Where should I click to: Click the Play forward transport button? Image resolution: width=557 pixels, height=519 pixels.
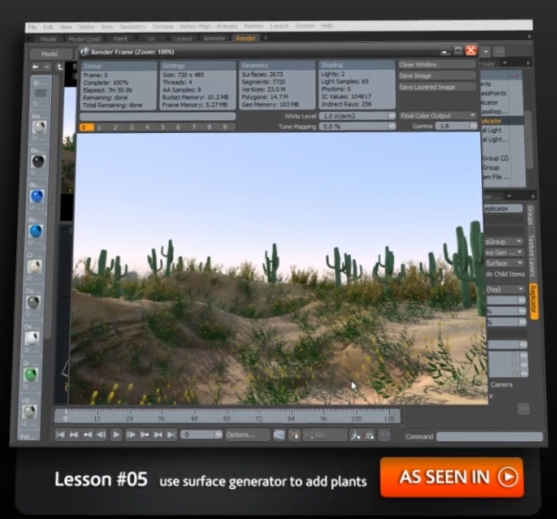click(116, 434)
